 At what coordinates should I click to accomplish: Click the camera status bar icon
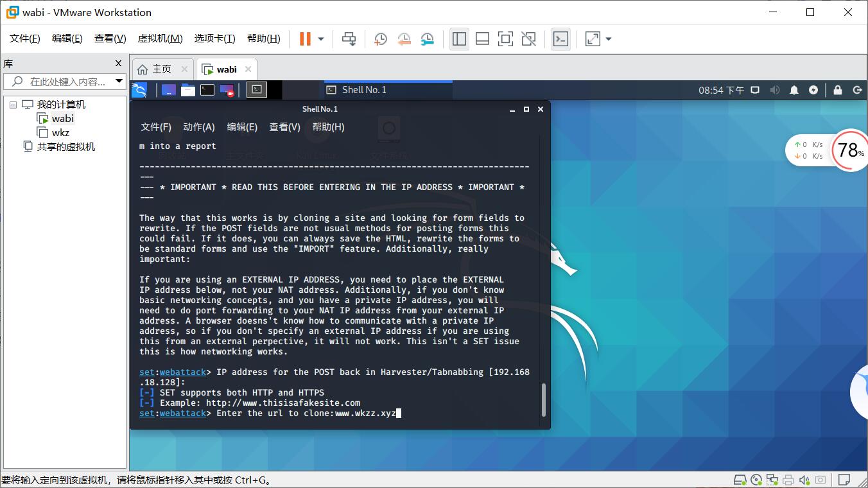click(820, 480)
